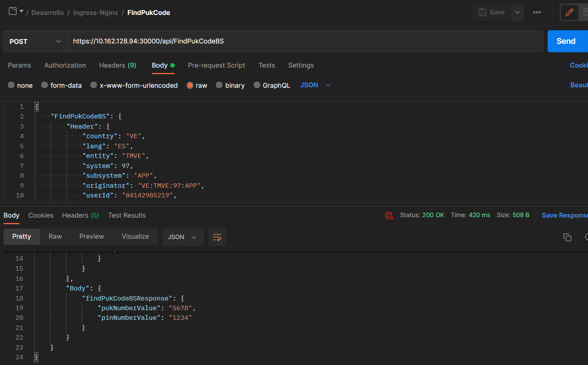Click the "lang" key on line 5

coord(94,146)
